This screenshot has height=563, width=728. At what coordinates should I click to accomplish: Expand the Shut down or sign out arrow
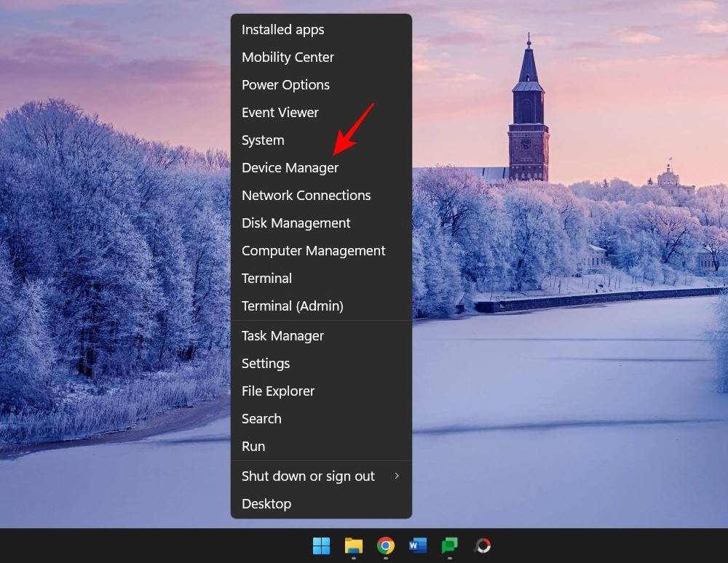tap(397, 476)
